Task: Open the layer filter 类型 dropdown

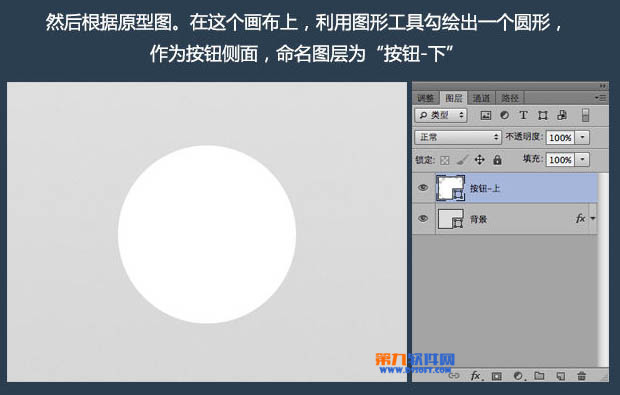Action: (441, 115)
